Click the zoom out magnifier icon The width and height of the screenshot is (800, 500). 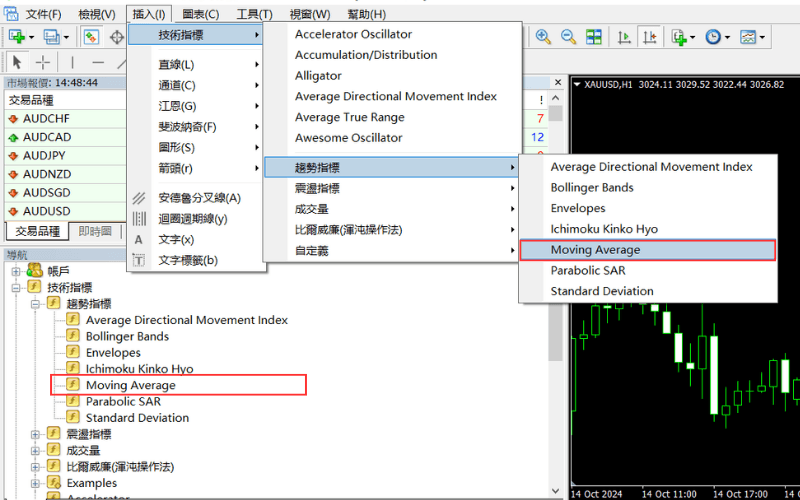568,37
